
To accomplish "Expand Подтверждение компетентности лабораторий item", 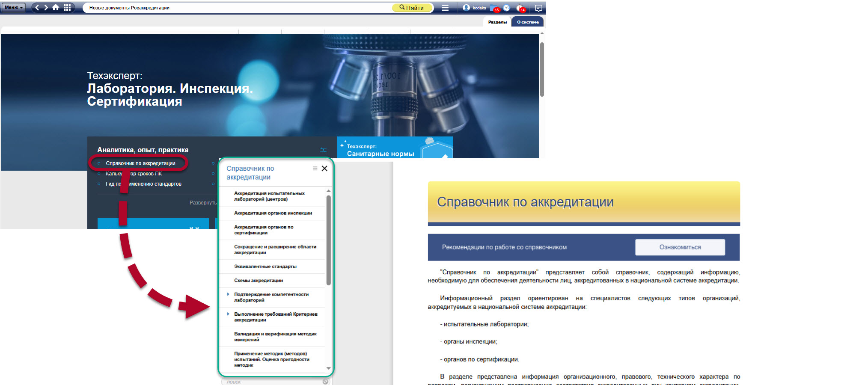I will pos(228,294).
